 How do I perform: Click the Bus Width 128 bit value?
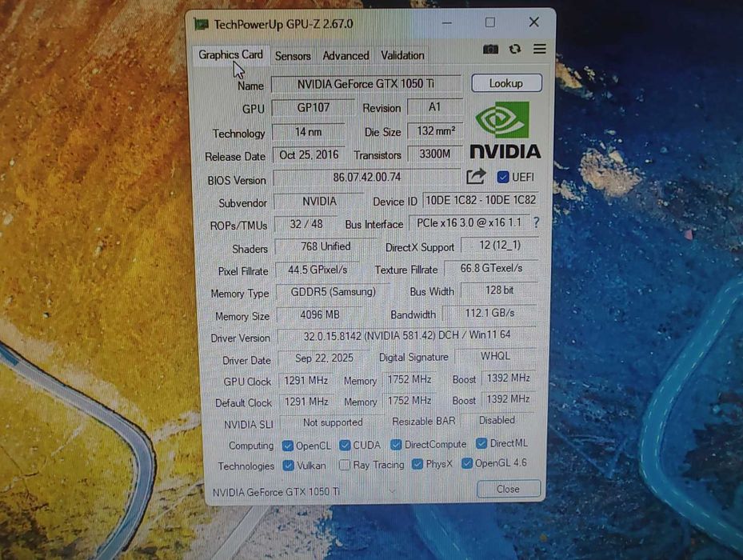tap(499, 290)
